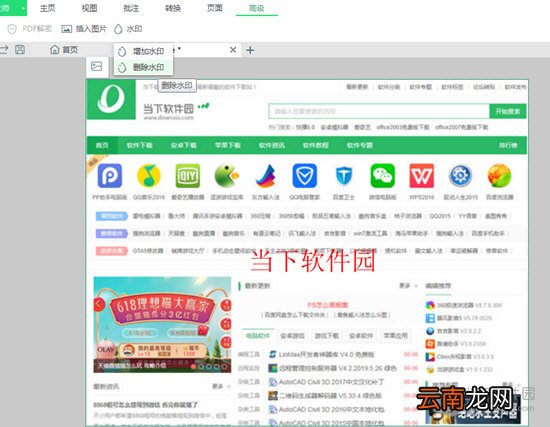Open 软件专题 in the green navigation bar

(360, 145)
